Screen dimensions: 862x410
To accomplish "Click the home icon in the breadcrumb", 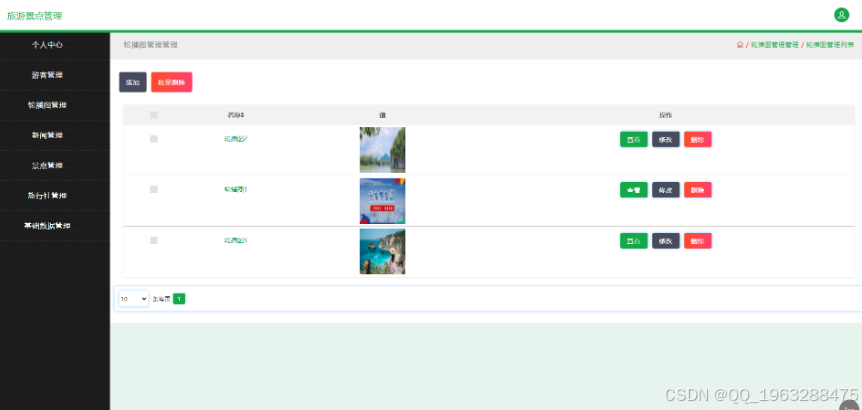I will pos(740,45).
